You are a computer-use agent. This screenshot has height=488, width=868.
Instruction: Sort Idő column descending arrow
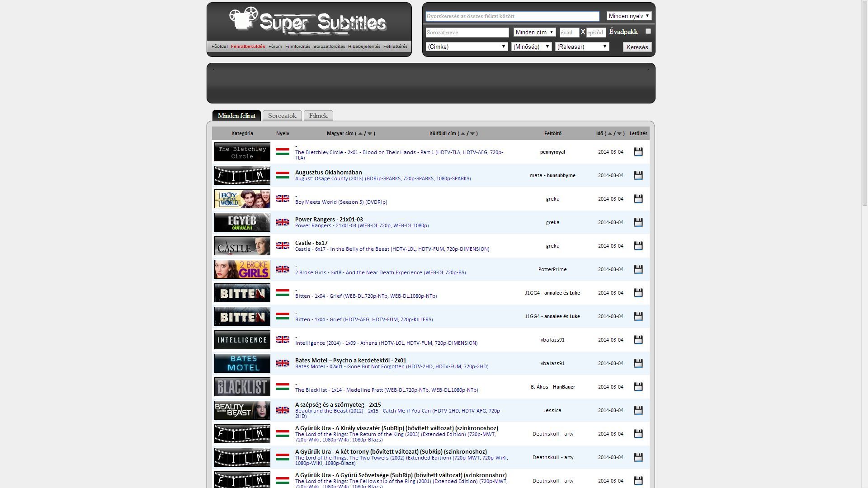pos(619,134)
